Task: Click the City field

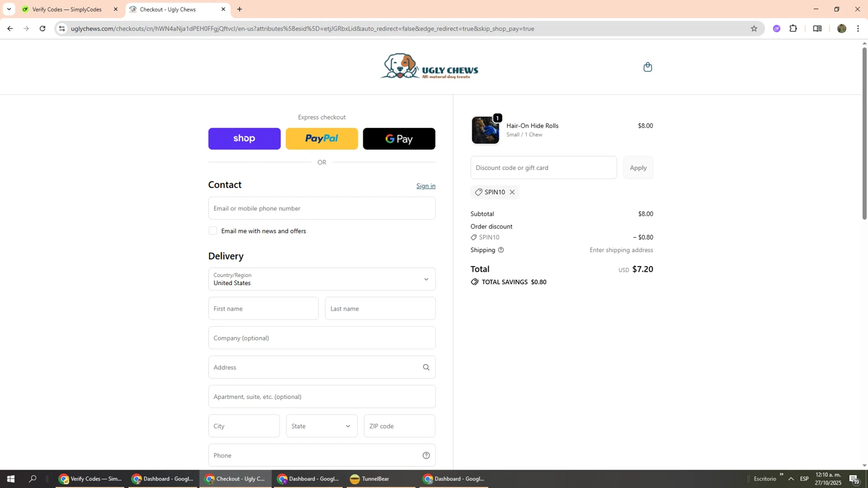Action: 244,426
